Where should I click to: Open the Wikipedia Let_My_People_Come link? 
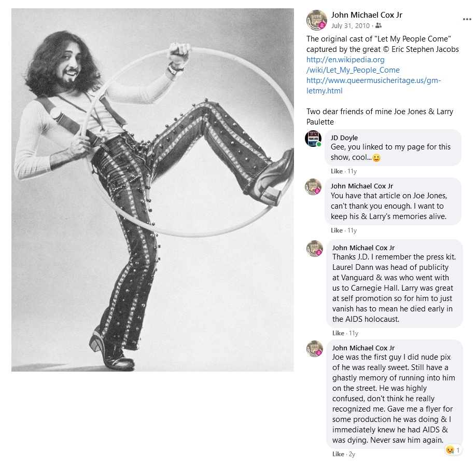click(x=353, y=65)
